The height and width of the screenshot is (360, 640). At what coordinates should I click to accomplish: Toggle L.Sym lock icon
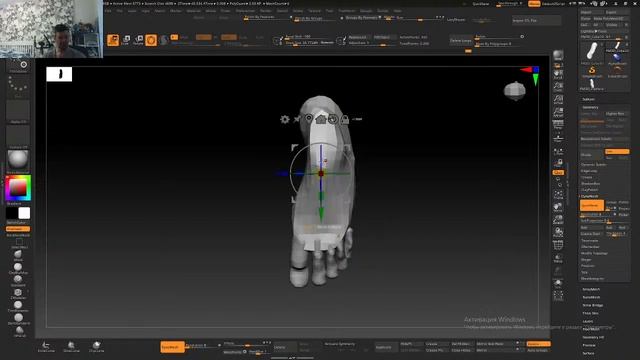pos(558,163)
